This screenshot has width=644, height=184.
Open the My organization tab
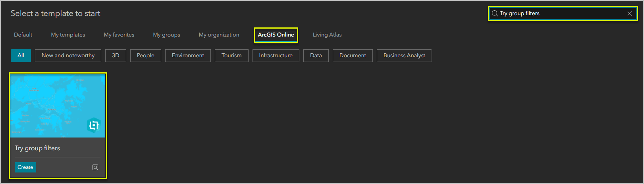219,35
